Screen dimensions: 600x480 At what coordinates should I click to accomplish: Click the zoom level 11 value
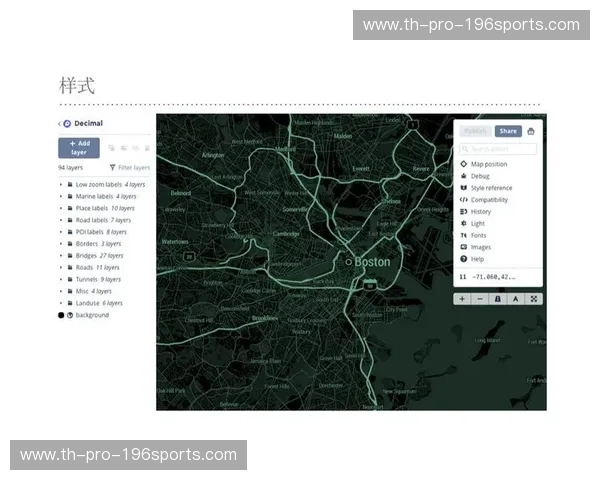point(463,277)
